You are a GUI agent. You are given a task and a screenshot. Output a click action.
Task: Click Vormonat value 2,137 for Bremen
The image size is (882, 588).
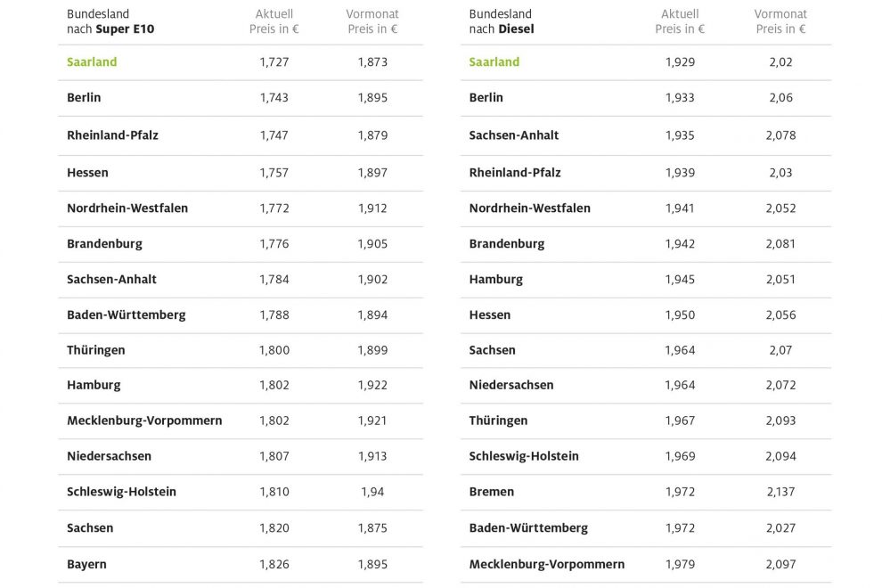pyautogui.click(x=780, y=492)
